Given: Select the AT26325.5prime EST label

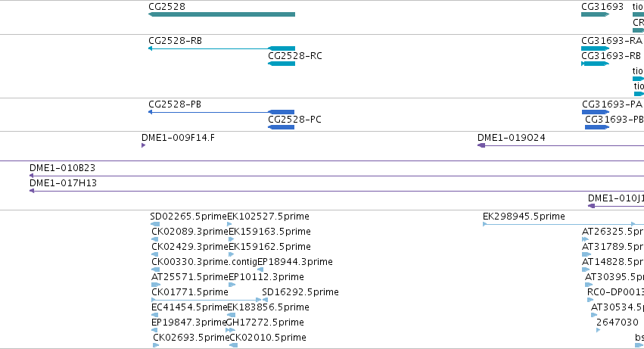Looking at the screenshot, I should point(613,232).
